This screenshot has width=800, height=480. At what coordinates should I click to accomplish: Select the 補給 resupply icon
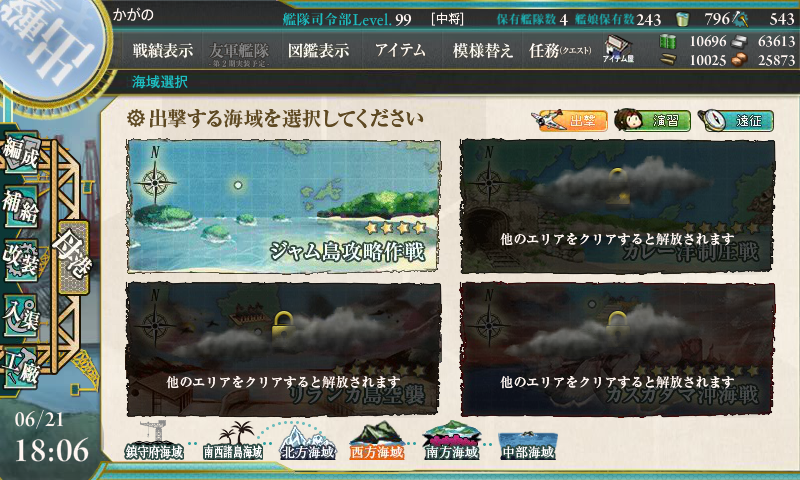click(21, 206)
